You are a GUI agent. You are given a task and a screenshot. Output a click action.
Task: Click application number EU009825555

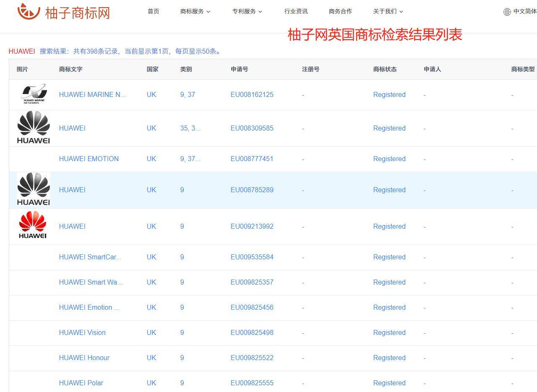click(x=252, y=383)
